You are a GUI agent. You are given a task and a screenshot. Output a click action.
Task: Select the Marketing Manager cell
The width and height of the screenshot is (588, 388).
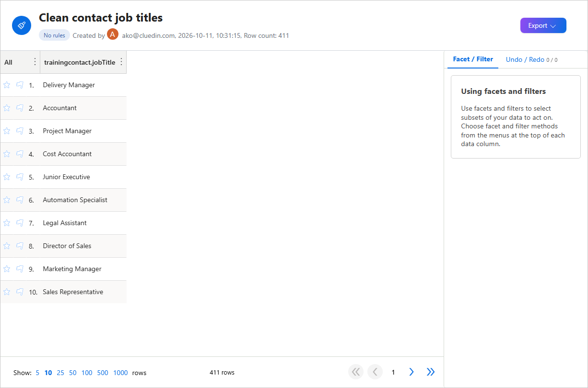[83, 269]
